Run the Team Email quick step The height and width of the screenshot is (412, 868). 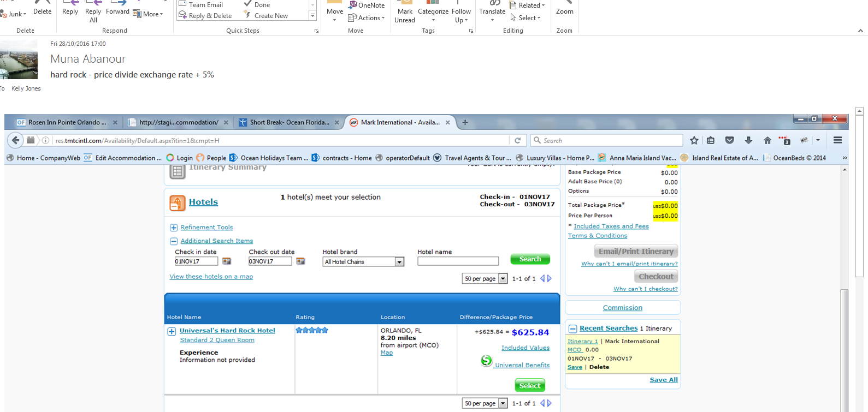coord(201,5)
